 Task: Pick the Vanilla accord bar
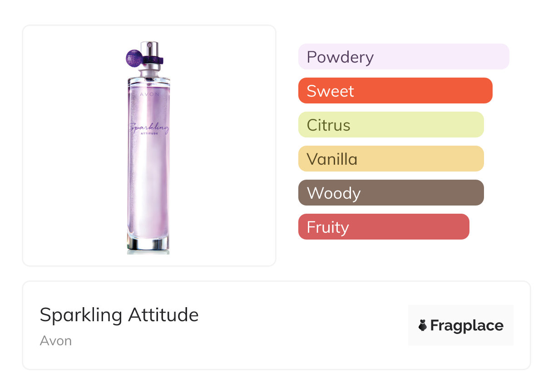tap(390, 159)
